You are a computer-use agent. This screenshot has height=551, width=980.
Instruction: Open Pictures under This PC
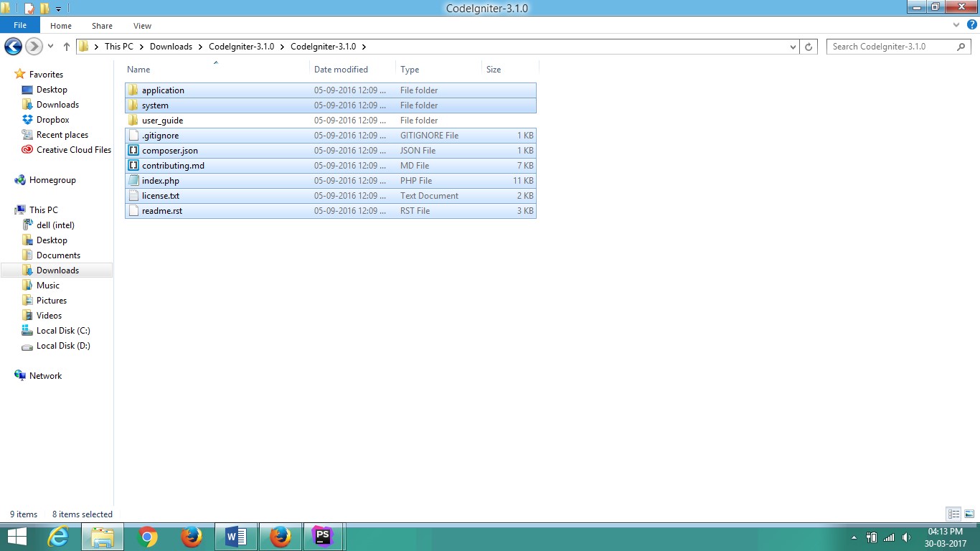[52, 301]
